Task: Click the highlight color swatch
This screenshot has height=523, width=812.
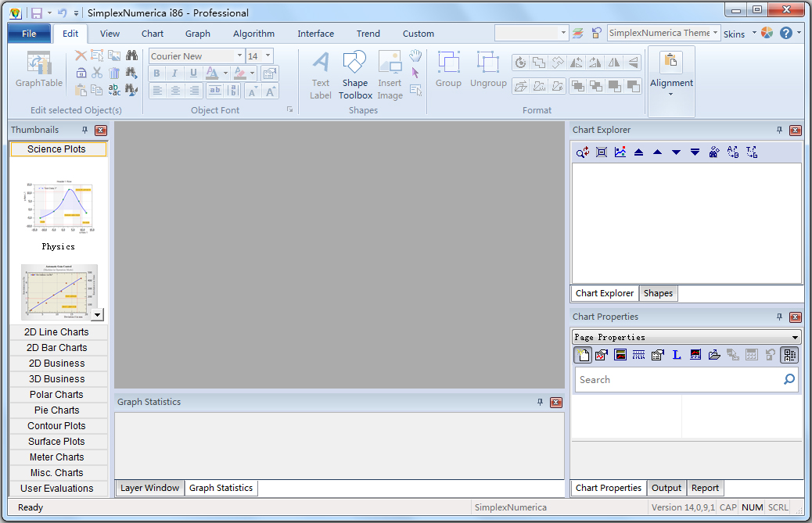Action: pos(239,73)
